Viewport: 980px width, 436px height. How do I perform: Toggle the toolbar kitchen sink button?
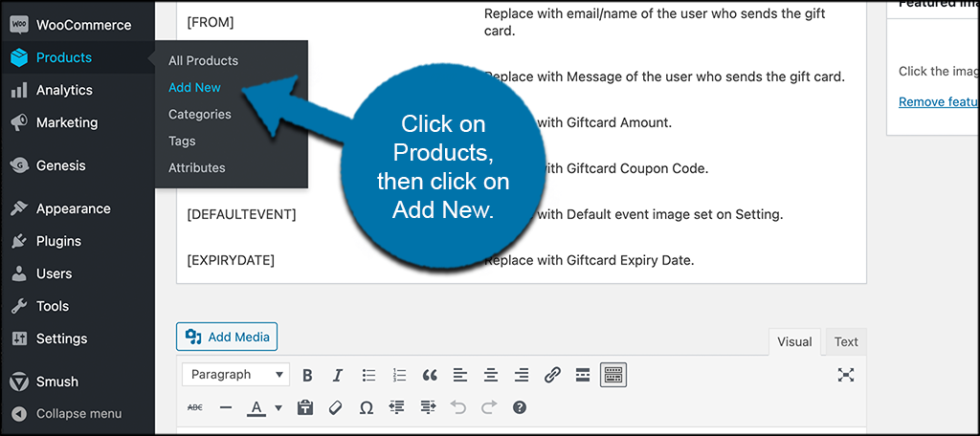pos(613,375)
